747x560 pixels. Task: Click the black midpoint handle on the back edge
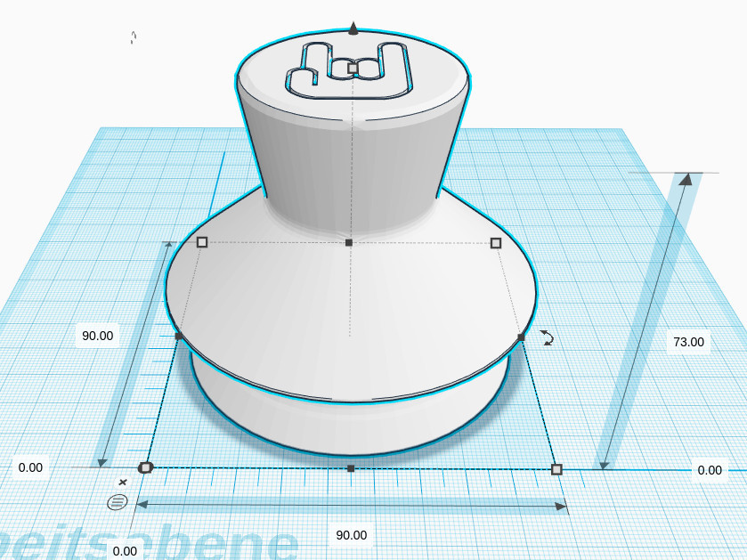click(349, 243)
